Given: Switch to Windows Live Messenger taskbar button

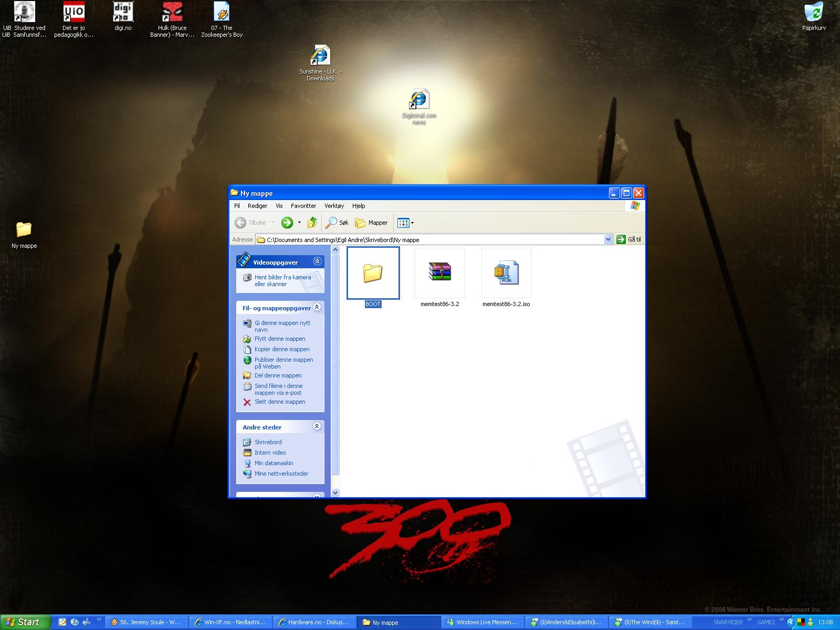Looking at the screenshot, I should pyautogui.click(x=482, y=622).
